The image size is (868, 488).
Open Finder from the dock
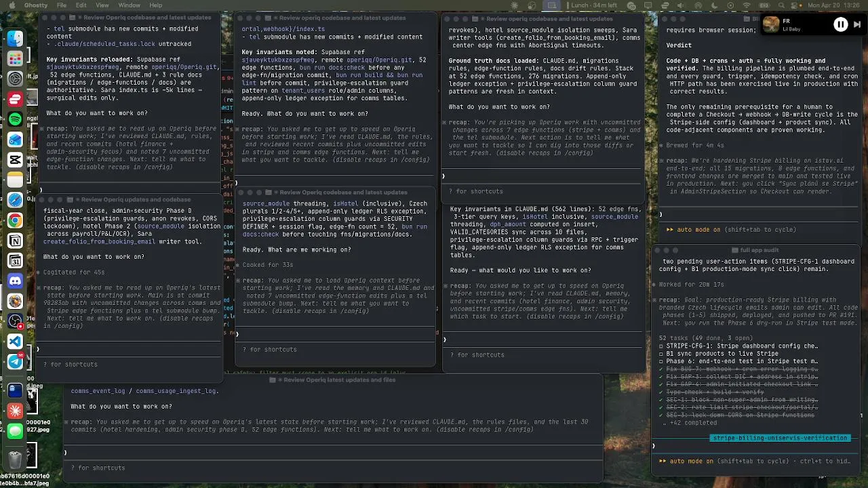click(x=15, y=39)
